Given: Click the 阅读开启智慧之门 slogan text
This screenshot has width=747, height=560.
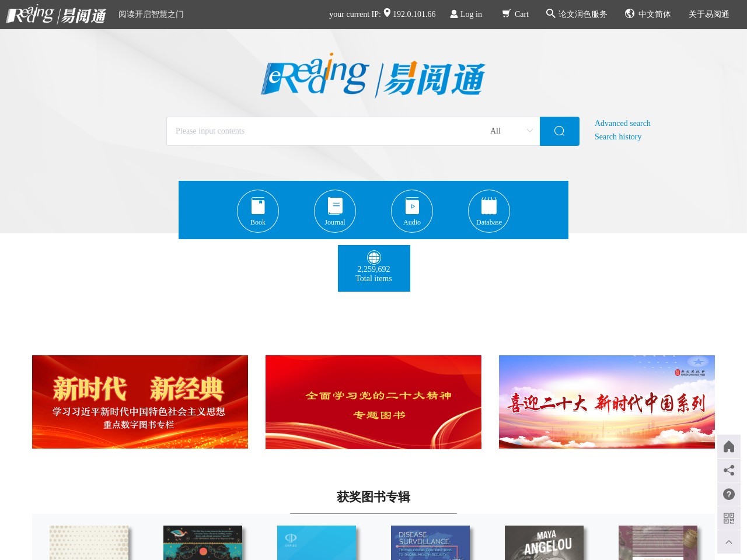Looking at the screenshot, I should tap(151, 14).
